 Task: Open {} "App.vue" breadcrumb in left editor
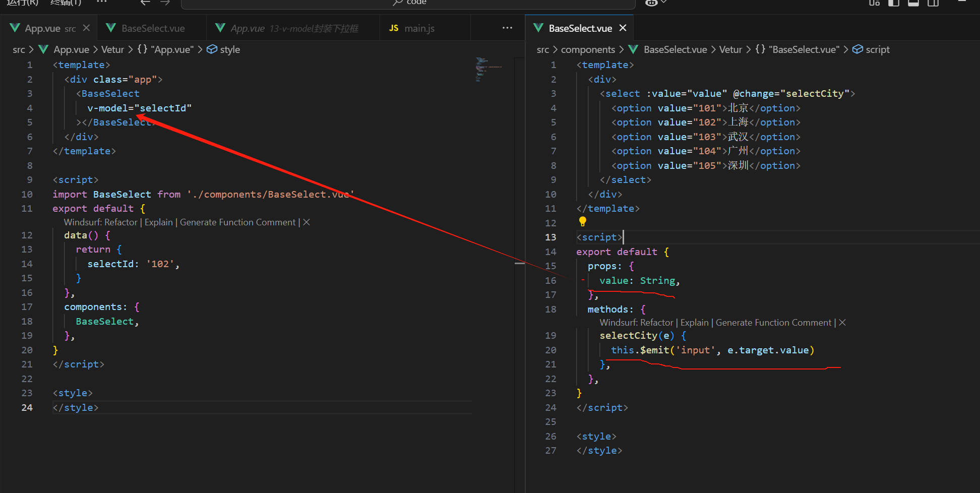pyautogui.click(x=165, y=49)
